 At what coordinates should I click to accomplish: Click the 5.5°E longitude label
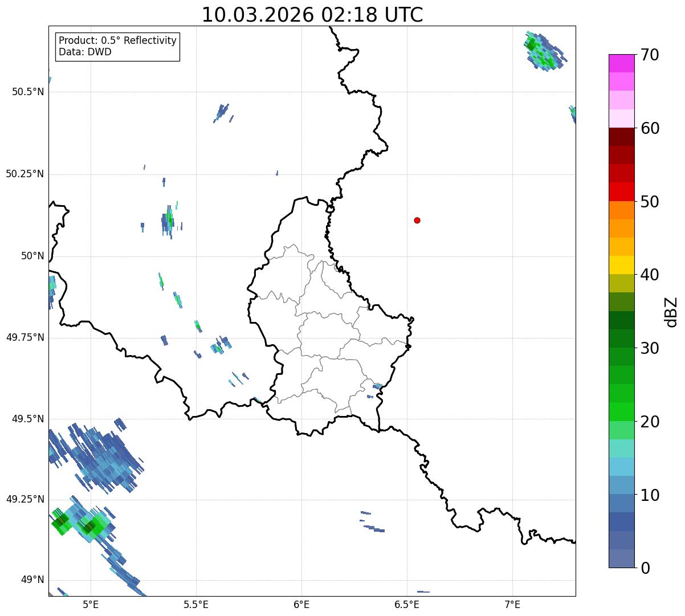[196, 604]
